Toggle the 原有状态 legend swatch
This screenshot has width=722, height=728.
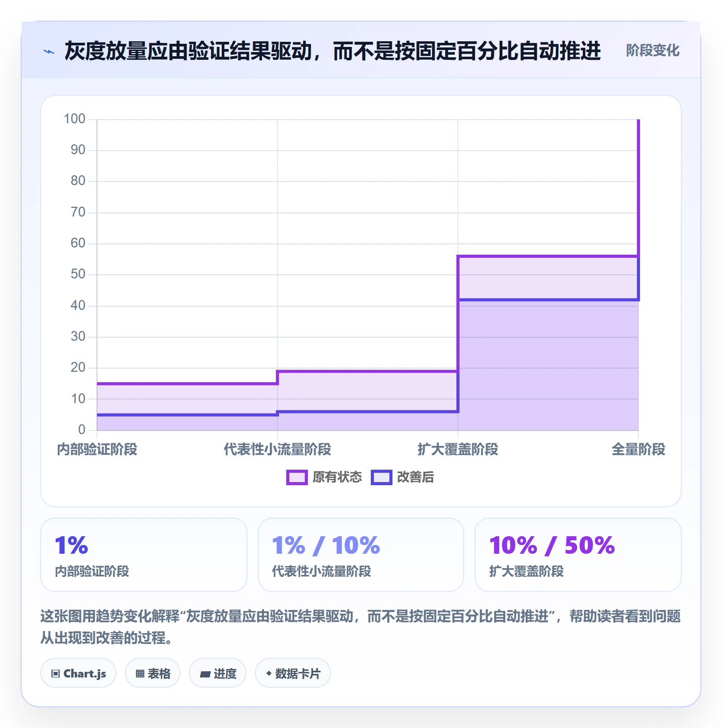coord(297,477)
